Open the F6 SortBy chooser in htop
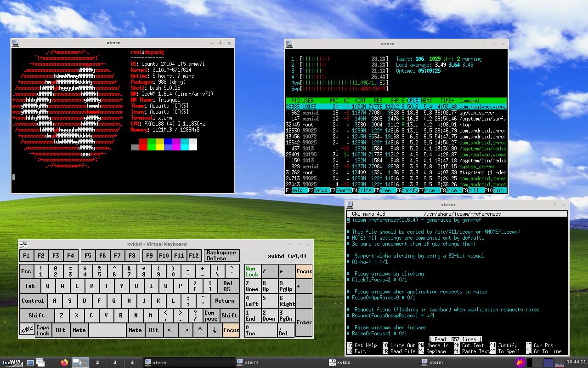The height and width of the screenshot is (368, 588). [x=408, y=190]
